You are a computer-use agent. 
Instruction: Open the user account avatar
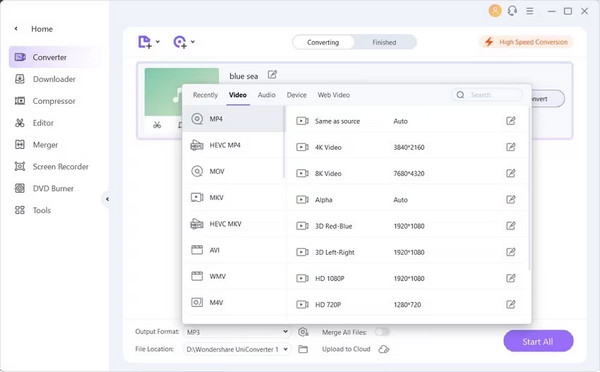pos(495,11)
